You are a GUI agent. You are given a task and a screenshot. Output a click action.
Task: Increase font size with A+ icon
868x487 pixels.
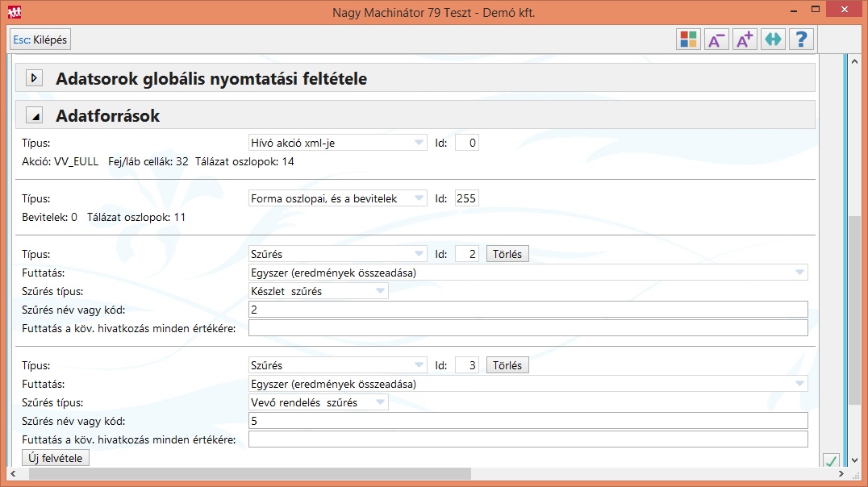(745, 40)
